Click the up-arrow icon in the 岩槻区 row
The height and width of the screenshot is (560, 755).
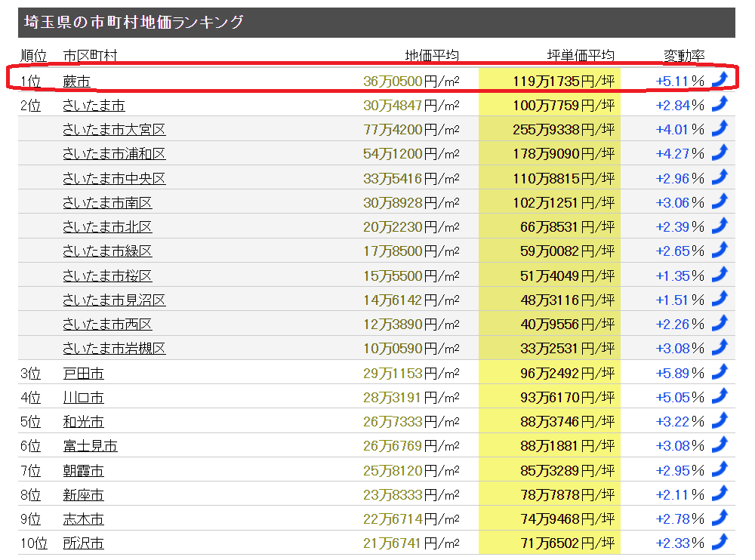pos(720,346)
